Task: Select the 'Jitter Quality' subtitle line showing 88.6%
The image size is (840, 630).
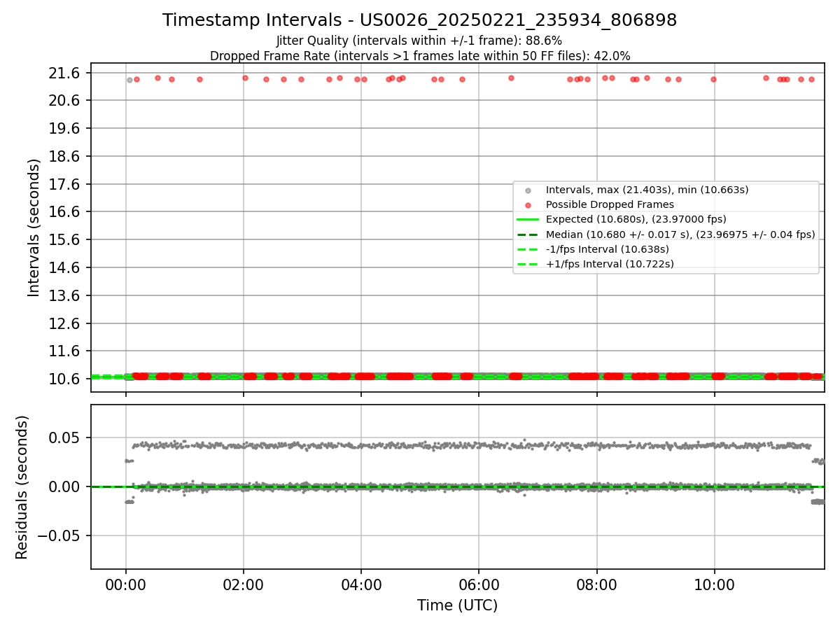Action: pyautogui.click(x=419, y=41)
